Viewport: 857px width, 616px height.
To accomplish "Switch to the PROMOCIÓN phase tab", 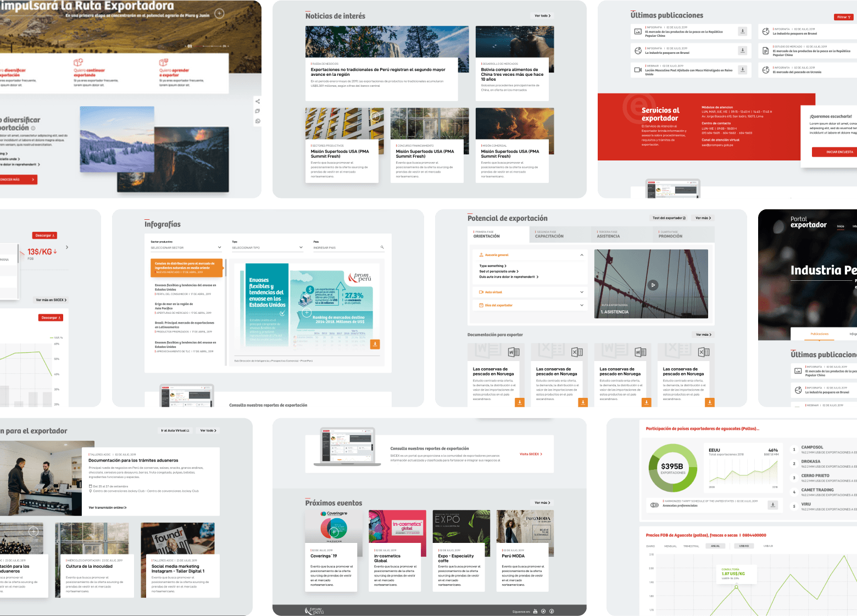I will click(x=684, y=235).
